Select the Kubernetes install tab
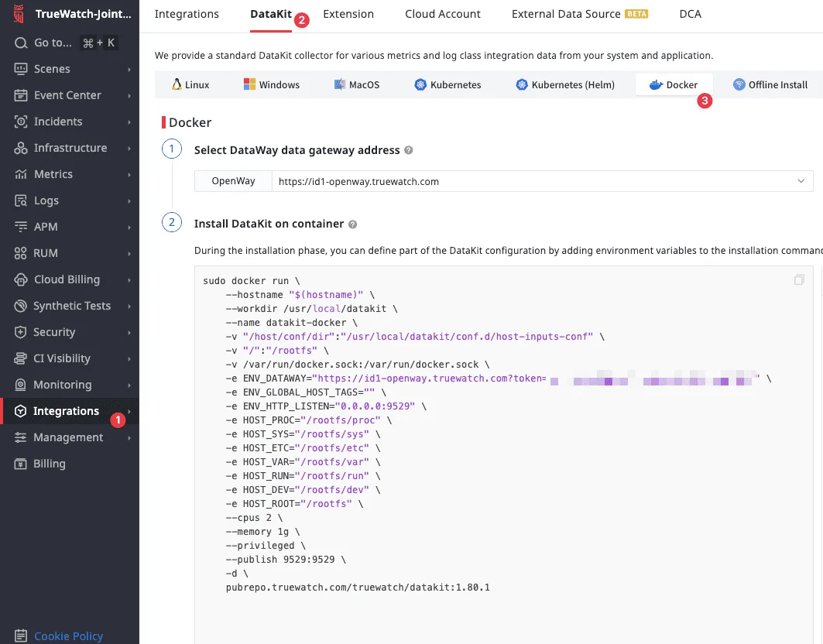 [x=448, y=84]
